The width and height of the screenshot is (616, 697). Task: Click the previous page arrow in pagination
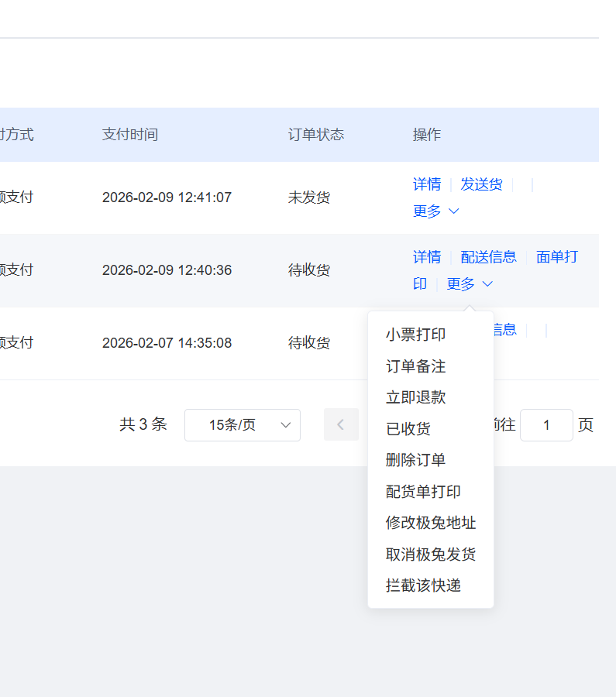click(x=340, y=424)
